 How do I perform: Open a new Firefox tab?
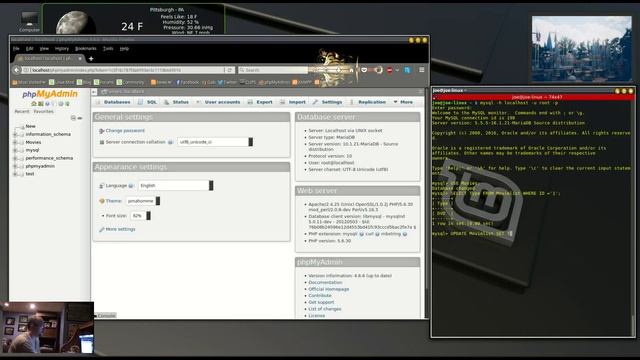pyautogui.click(x=91, y=59)
